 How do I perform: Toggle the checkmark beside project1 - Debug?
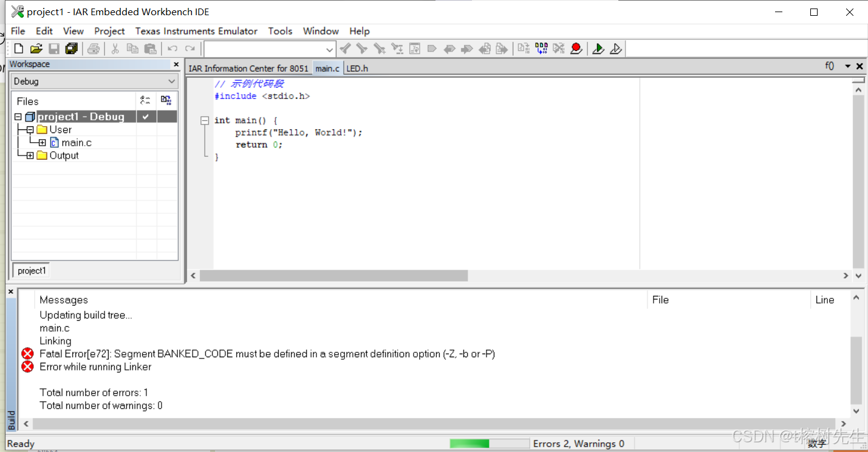tap(146, 116)
